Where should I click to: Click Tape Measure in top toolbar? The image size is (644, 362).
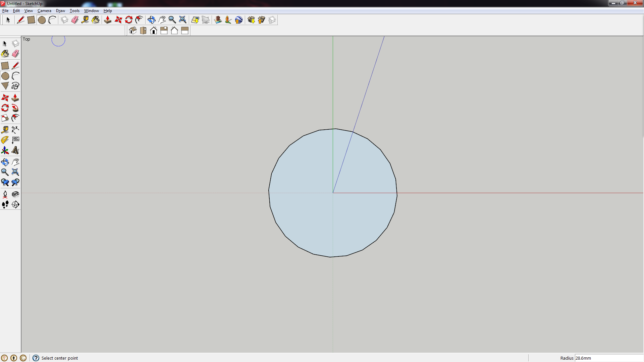85,20
